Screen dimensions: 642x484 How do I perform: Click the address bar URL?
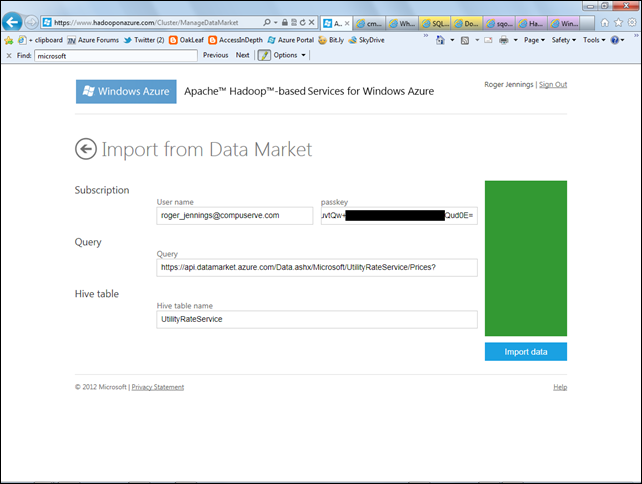[x=146, y=23]
